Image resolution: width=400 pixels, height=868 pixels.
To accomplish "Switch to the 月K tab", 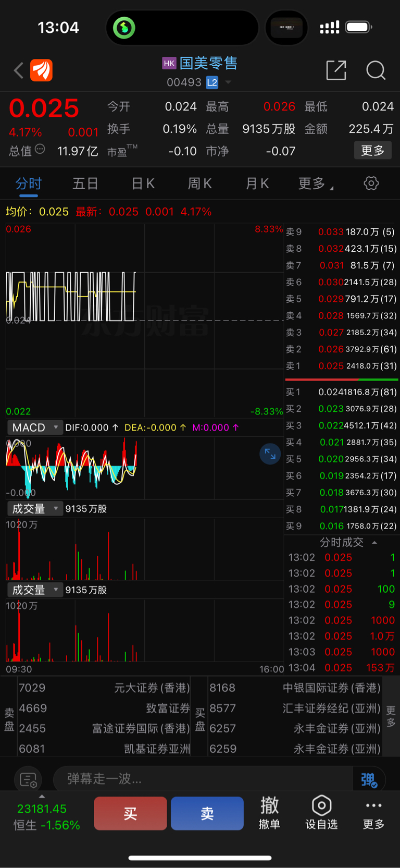I will point(257,184).
